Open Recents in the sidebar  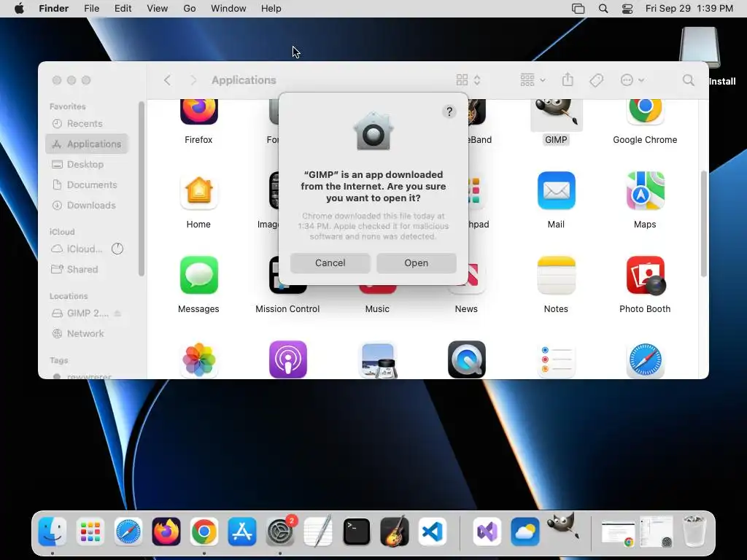[x=87, y=124]
